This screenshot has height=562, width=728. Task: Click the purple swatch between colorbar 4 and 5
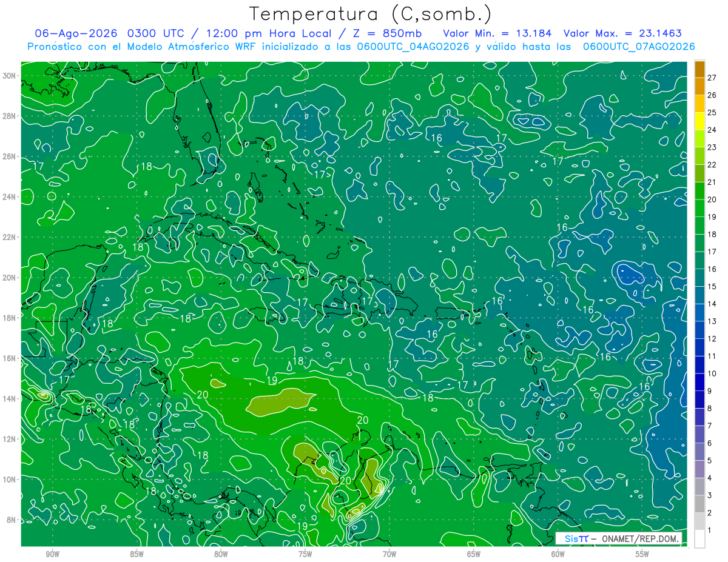coord(699,469)
